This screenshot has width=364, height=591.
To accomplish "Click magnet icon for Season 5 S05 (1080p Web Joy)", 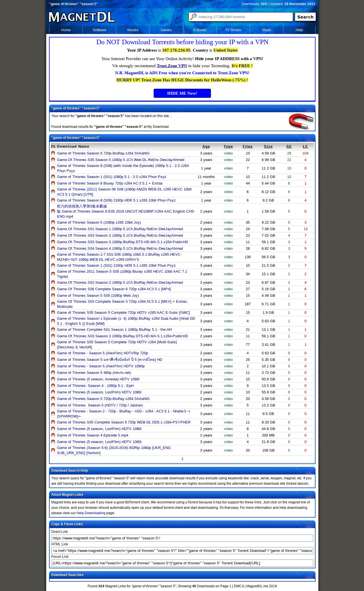I will click(53, 296).
